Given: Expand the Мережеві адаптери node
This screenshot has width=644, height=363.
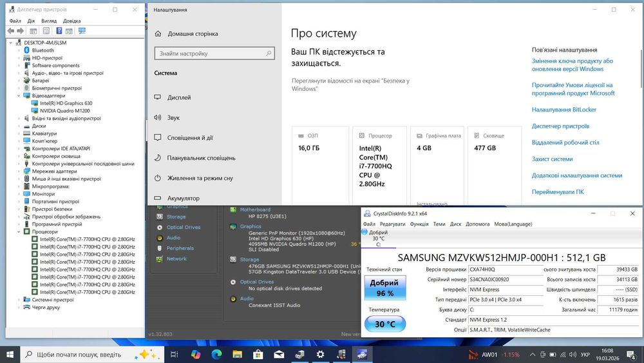Looking at the screenshot, I should [x=19, y=172].
